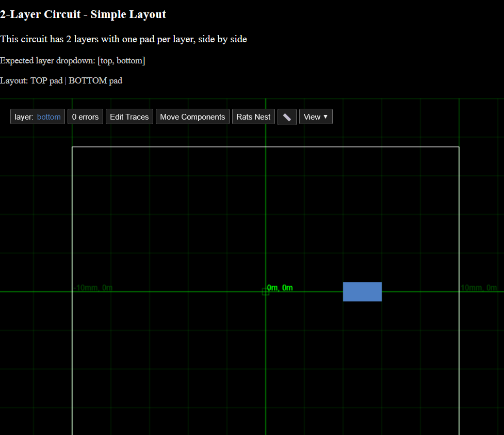Click the Layout: TOP pad | BOTTOM pad text
The height and width of the screenshot is (435, 504).
pyautogui.click(x=61, y=80)
